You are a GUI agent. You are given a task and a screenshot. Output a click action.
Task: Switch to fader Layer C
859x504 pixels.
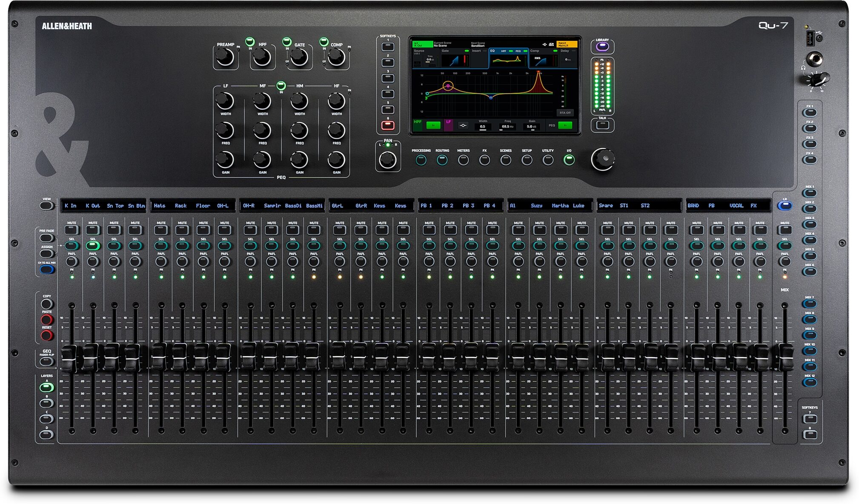46,419
